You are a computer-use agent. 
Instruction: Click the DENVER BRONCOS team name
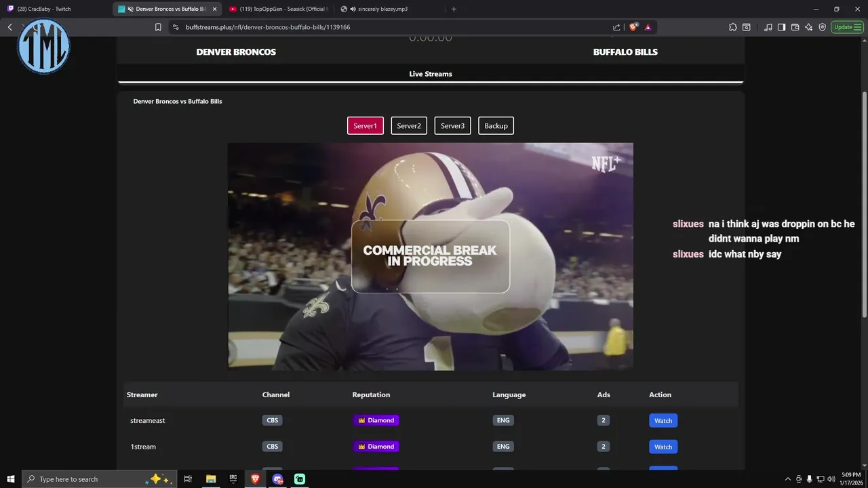(x=236, y=52)
